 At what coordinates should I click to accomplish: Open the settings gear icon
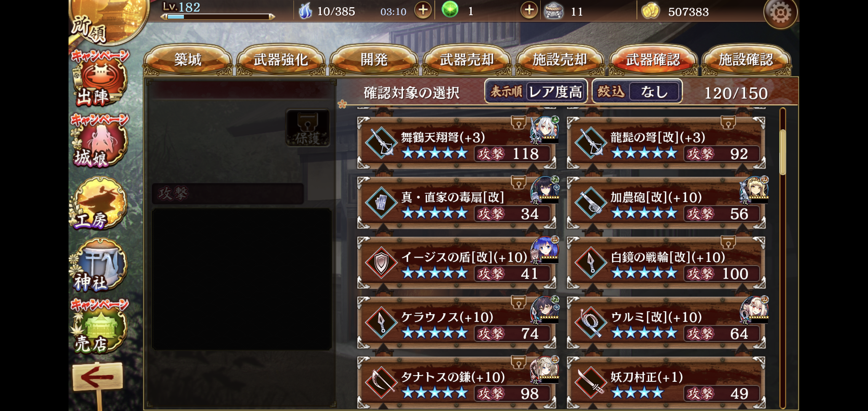(780, 13)
